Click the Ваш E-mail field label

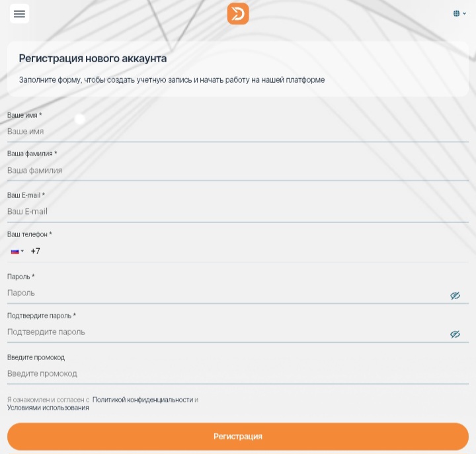click(26, 195)
